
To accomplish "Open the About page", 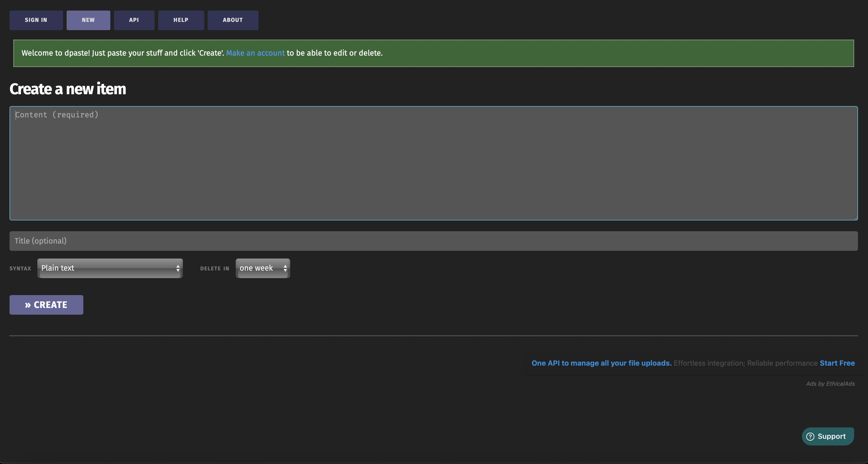I will (x=233, y=20).
